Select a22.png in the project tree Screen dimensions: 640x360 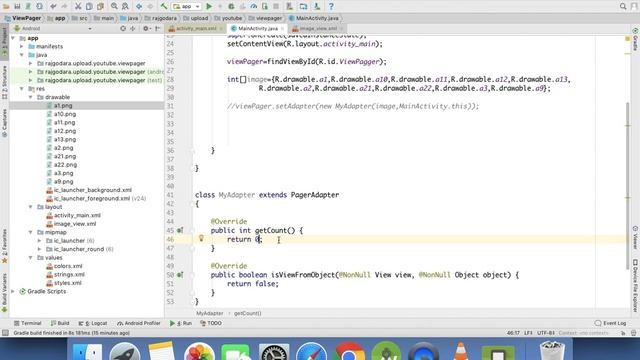(x=65, y=165)
